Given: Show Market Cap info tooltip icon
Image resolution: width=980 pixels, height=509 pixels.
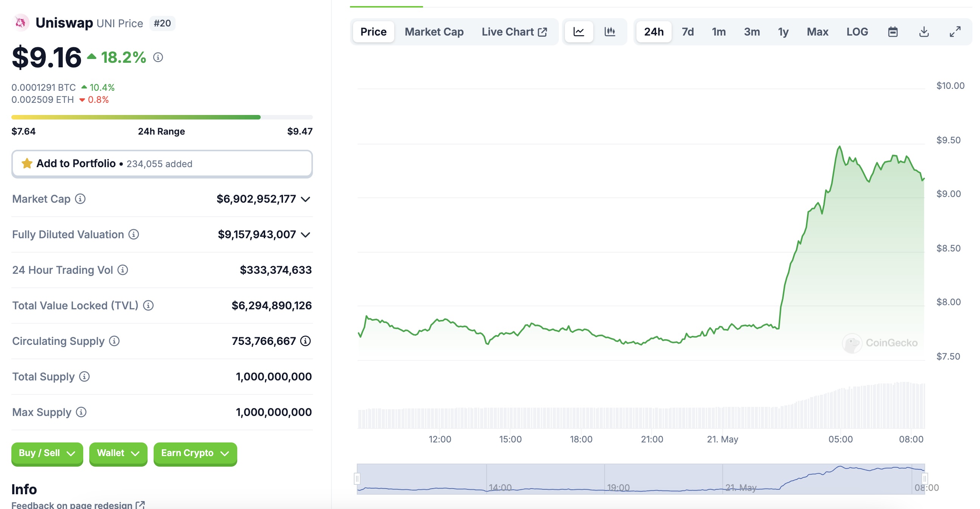Looking at the screenshot, I should pos(80,199).
